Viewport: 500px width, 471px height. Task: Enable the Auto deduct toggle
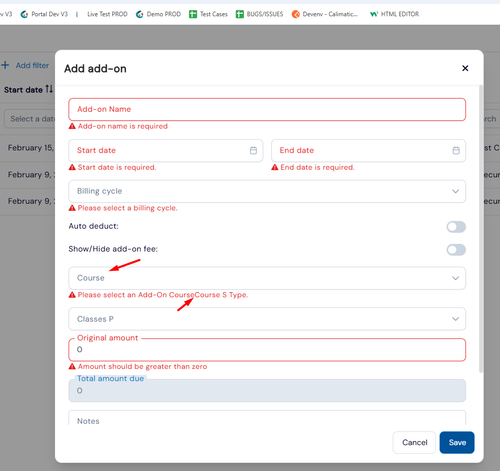[456, 227]
